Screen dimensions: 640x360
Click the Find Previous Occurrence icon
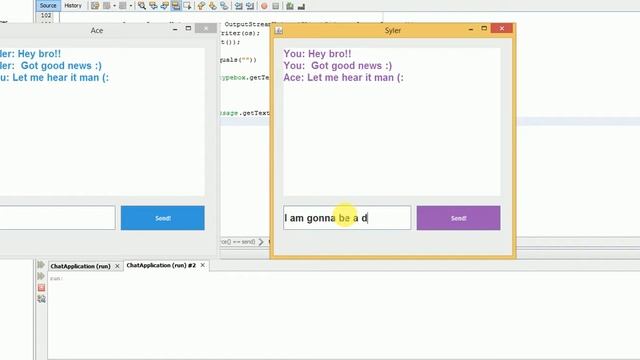point(153,6)
